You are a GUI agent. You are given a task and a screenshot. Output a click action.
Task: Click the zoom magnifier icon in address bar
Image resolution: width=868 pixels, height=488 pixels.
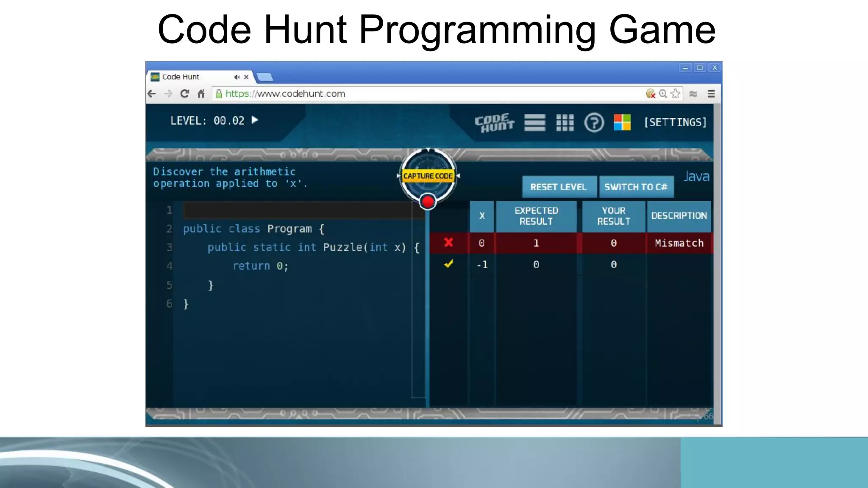pyautogui.click(x=663, y=94)
